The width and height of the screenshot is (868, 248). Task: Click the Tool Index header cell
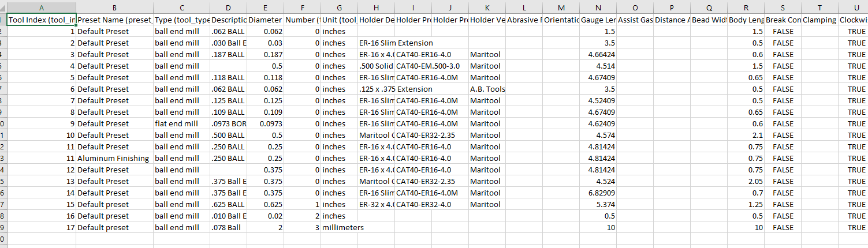[40, 20]
